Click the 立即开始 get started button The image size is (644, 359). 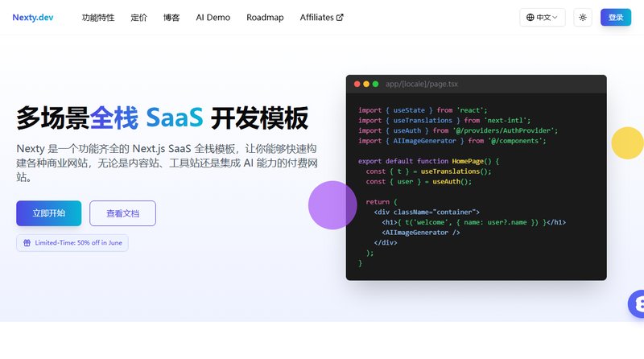pyautogui.click(x=49, y=213)
